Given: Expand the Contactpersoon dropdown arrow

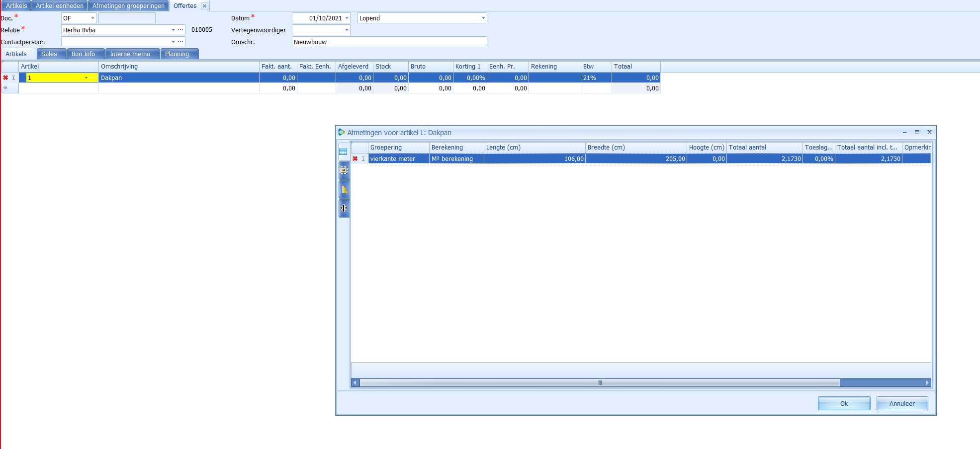Looking at the screenshot, I should [x=173, y=42].
